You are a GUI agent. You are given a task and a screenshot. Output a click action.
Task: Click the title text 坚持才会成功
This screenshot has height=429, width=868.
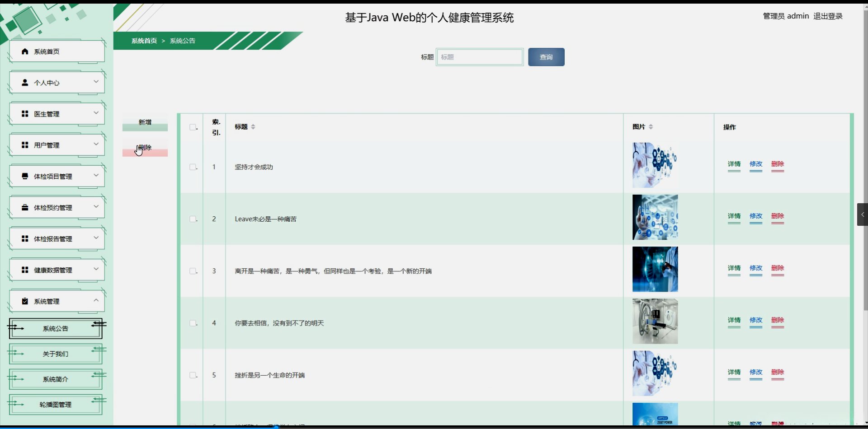coord(254,167)
